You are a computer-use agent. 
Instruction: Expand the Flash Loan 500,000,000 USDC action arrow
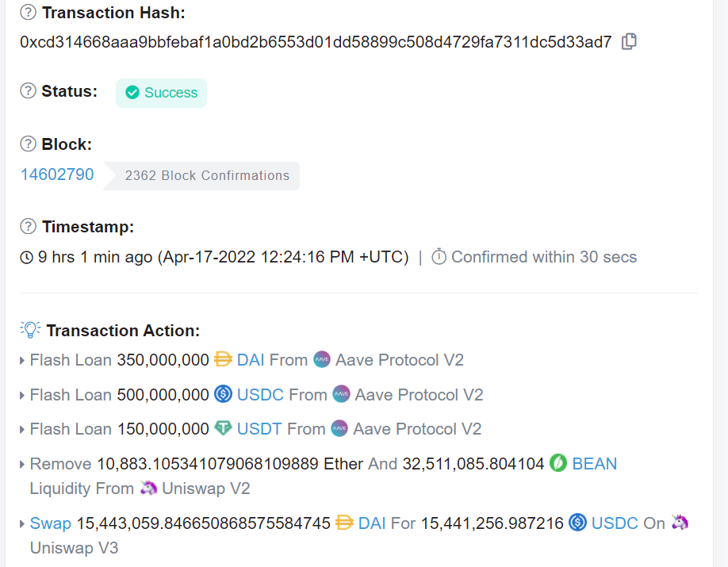(x=22, y=395)
